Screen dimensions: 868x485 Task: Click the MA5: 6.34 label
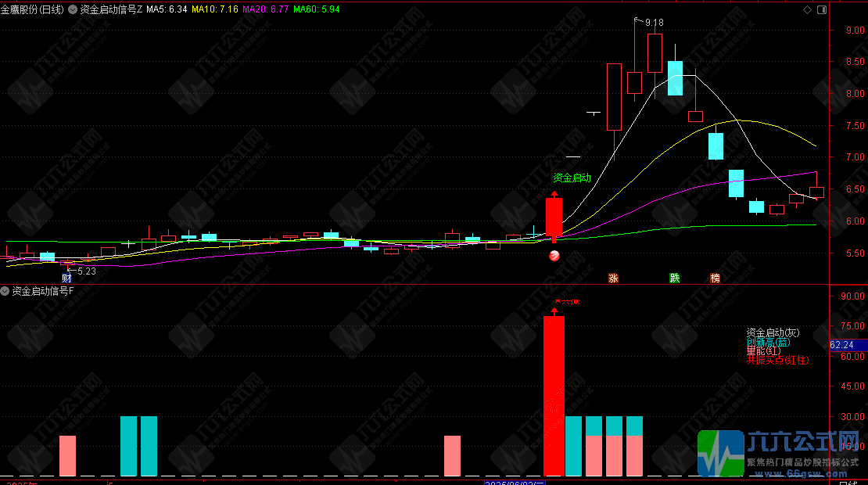167,9
